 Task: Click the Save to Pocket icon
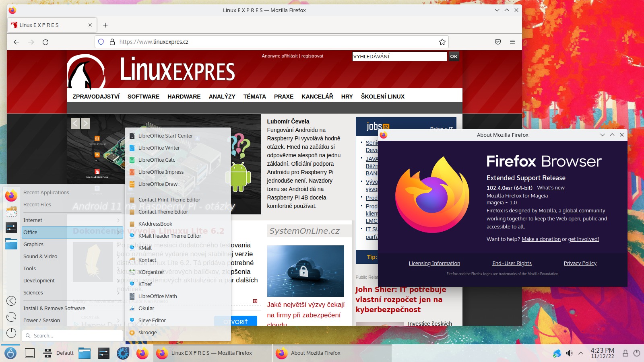coord(498,42)
